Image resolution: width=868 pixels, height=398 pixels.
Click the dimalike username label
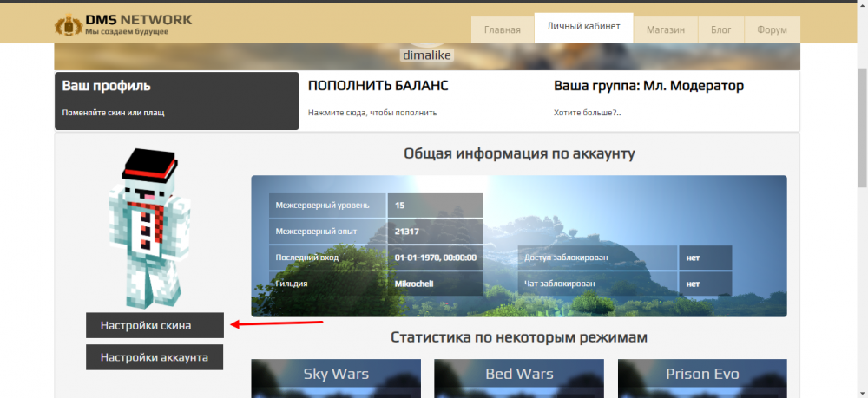(427, 55)
